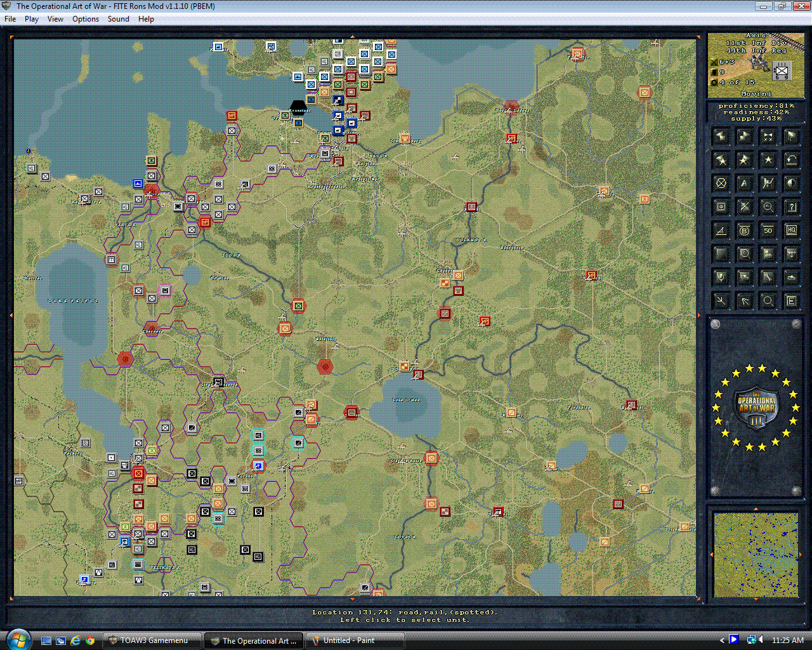Image resolution: width=812 pixels, height=650 pixels.
Task: Click the curved undo arrow button
Action: (791, 160)
